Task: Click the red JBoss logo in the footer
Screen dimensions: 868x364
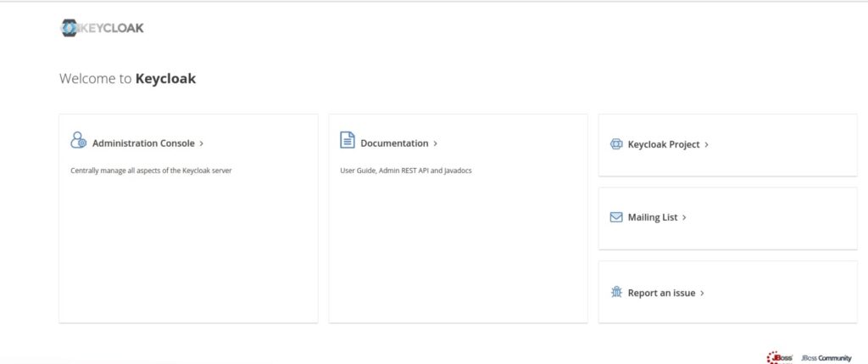Action: (779, 357)
